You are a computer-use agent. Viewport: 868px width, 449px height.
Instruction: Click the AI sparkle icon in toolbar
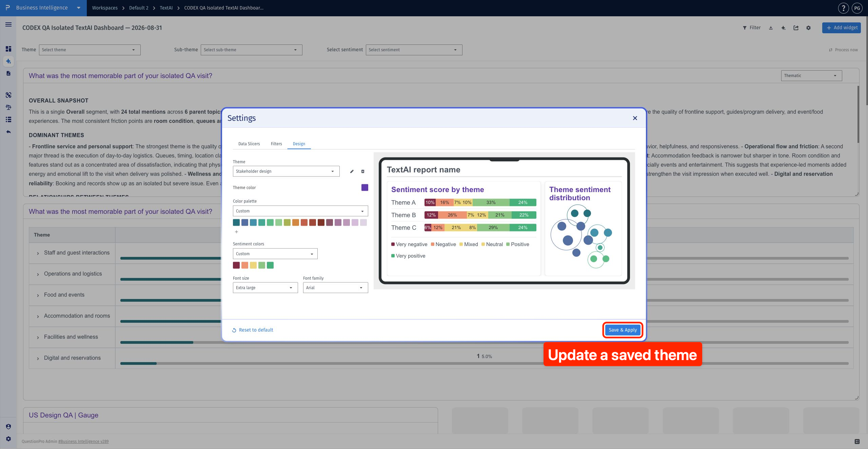pyautogui.click(x=783, y=28)
